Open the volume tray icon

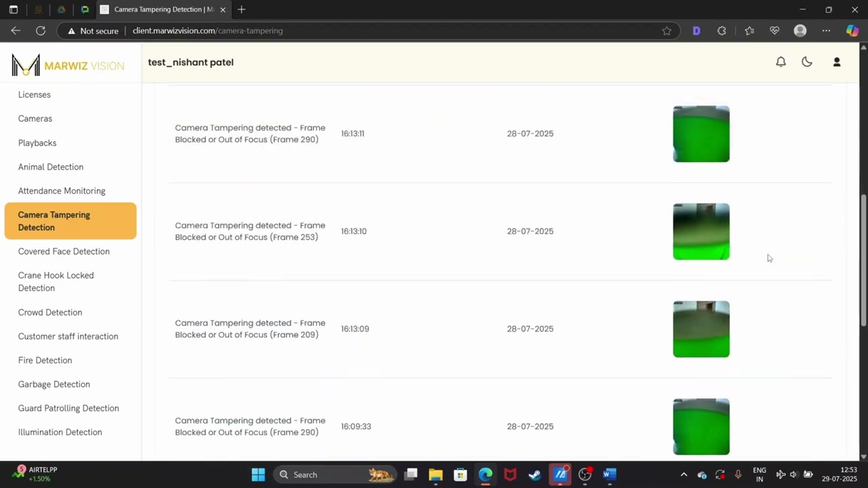(793, 474)
